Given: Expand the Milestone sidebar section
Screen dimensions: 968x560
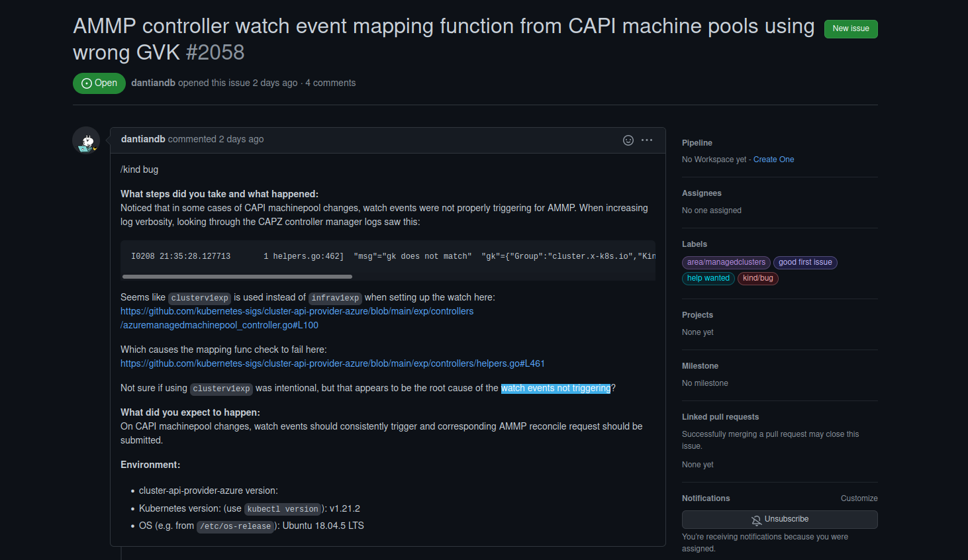Looking at the screenshot, I should 700,366.
